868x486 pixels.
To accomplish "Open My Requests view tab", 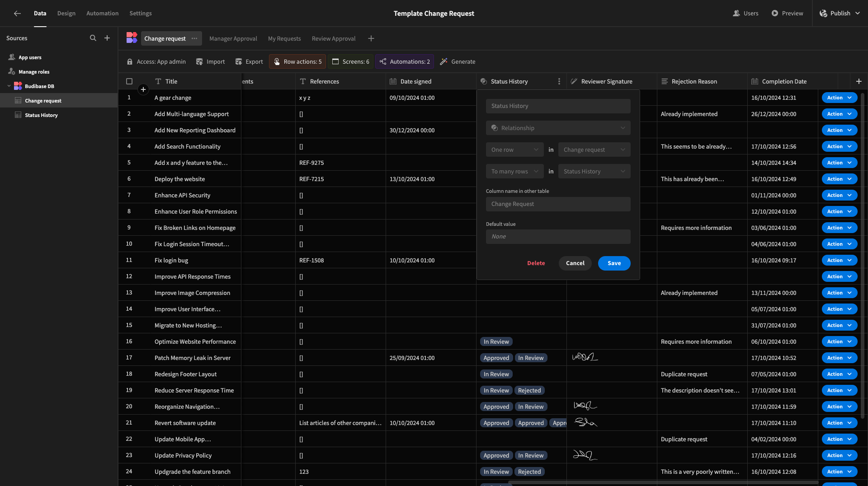I will (x=284, y=38).
